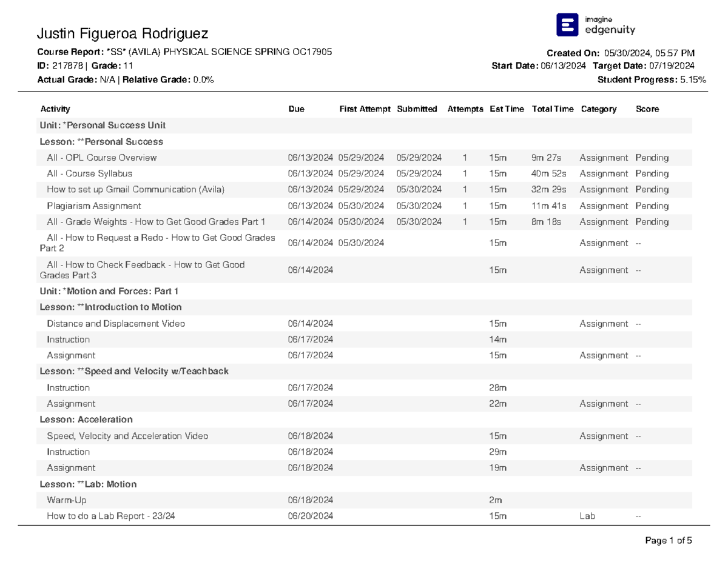Open How to do a Lab Report - 23/24
Image resolution: width=728 pixels, height=562 pixels.
pos(111,517)
